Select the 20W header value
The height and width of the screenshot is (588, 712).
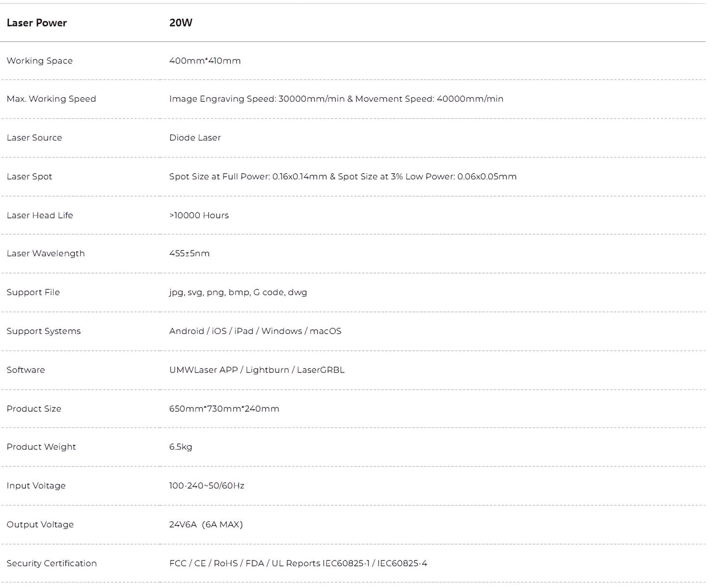point(181,23)
